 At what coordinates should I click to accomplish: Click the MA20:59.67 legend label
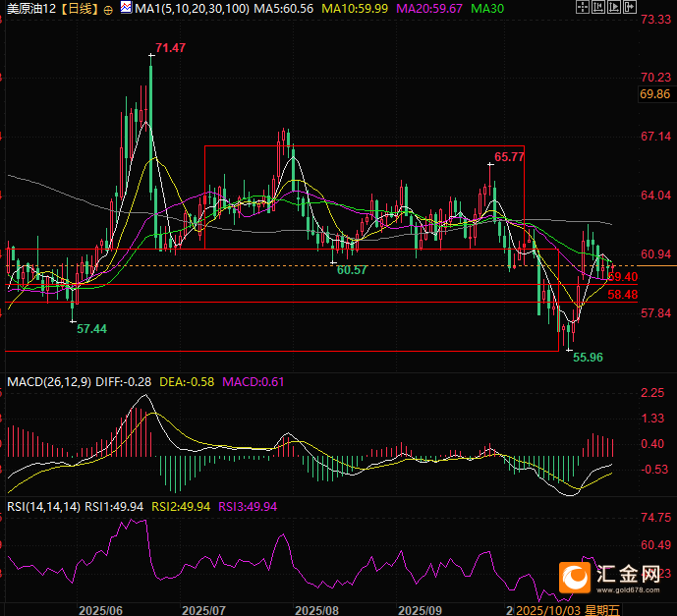tap(429, 9)
